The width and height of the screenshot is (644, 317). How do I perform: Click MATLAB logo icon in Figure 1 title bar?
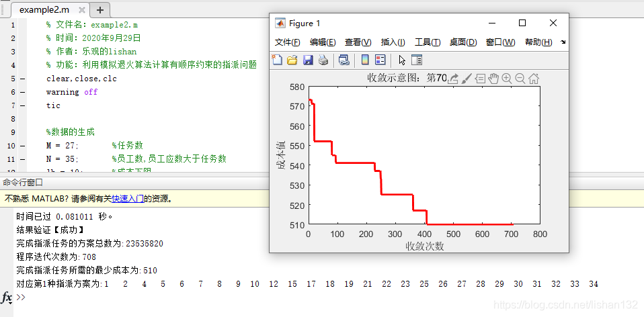tap(280, 24)
